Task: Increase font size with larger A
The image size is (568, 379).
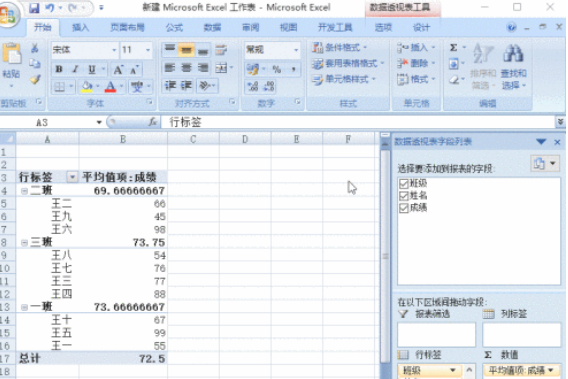Action: tap(118, 70)
